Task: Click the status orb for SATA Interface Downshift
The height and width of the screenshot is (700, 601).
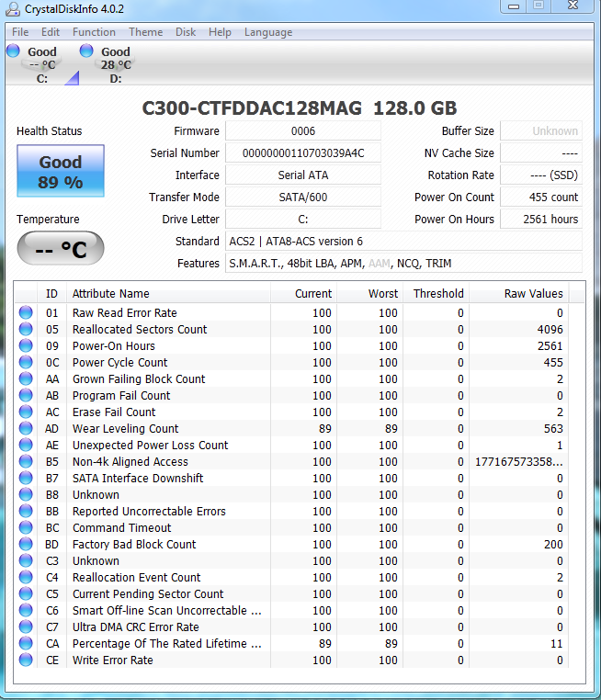Action: (x=26, y=478)
